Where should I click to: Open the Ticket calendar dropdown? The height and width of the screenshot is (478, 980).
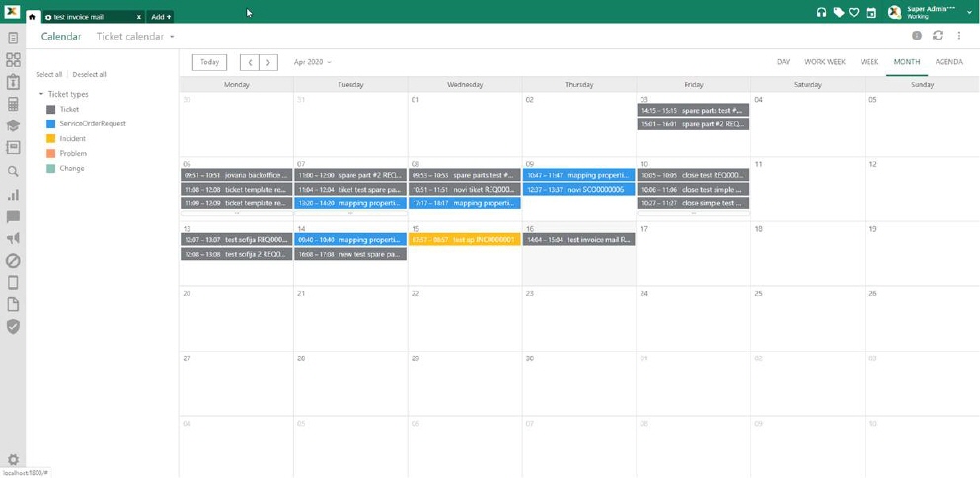pyautogui.click(x=135, y=37)
